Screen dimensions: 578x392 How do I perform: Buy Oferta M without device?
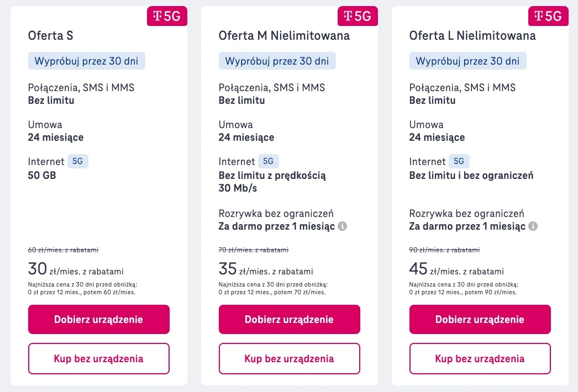pos(290,358)
